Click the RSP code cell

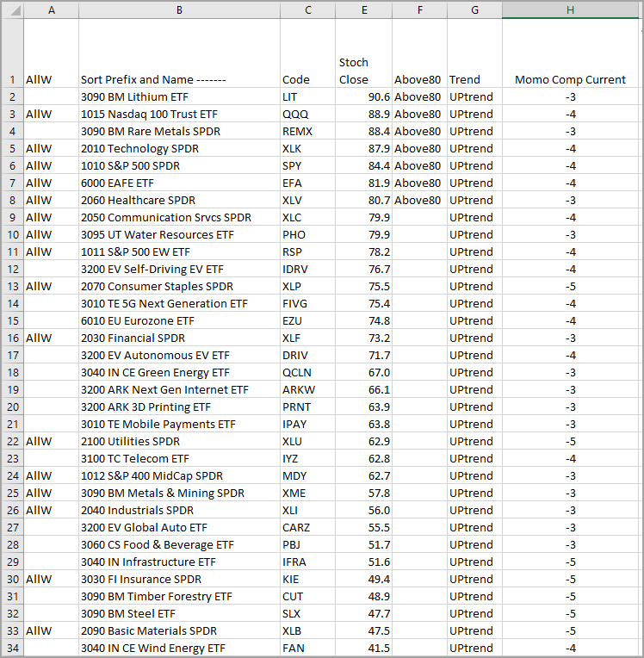point(308,251)
